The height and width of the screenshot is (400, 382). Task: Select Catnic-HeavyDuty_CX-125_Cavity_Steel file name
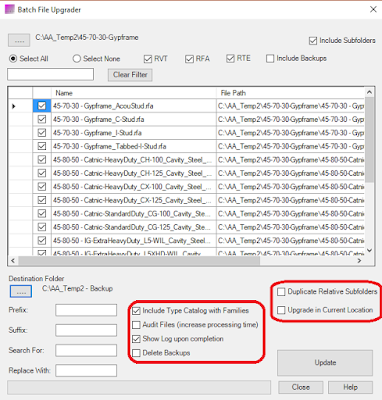(x=132, y=200)
